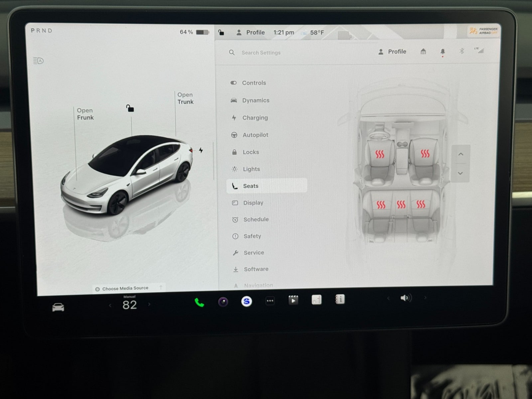Open the HomeLink garage icon

pyautogui.click(x=423, y=52)
